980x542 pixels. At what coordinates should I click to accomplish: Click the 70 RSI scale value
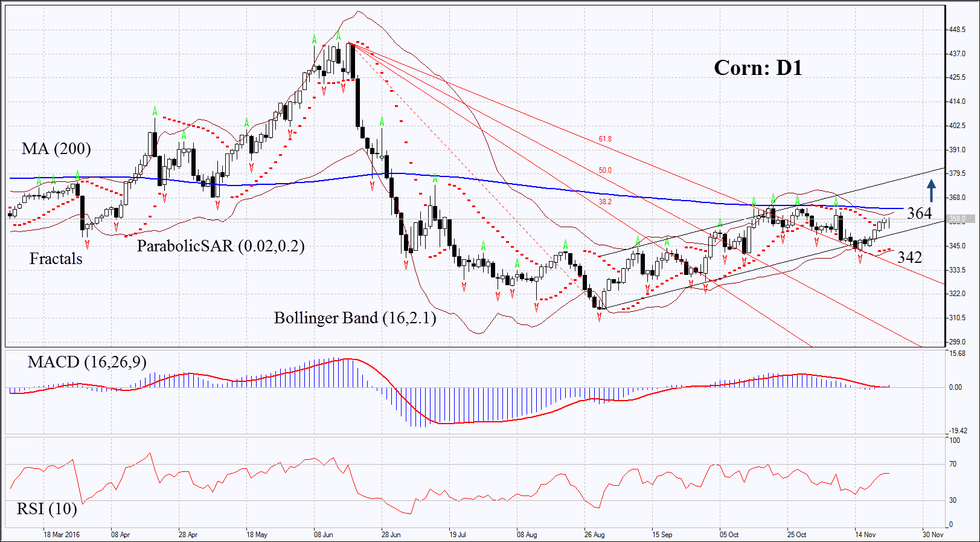tap(953, 464)
